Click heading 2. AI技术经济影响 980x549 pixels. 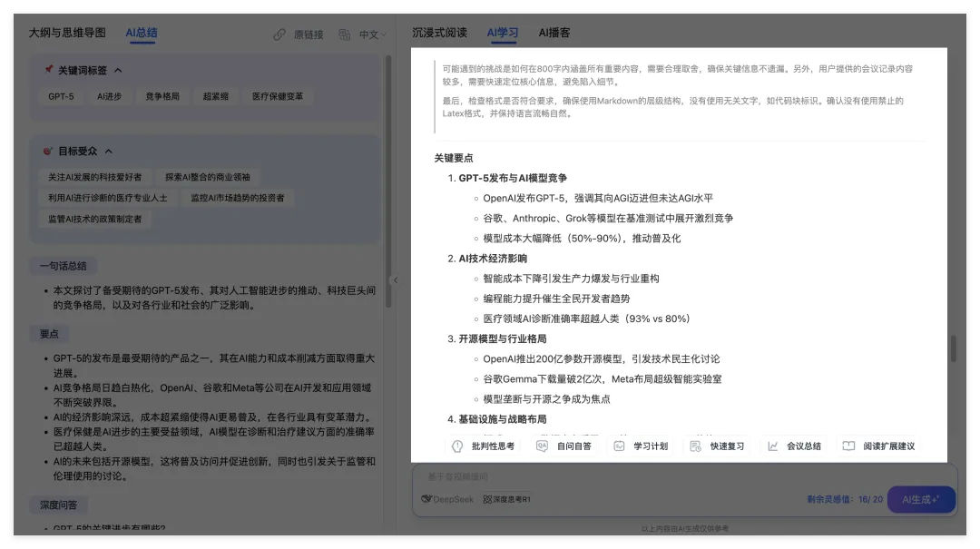pyautogui.click(x=493, y=259)
